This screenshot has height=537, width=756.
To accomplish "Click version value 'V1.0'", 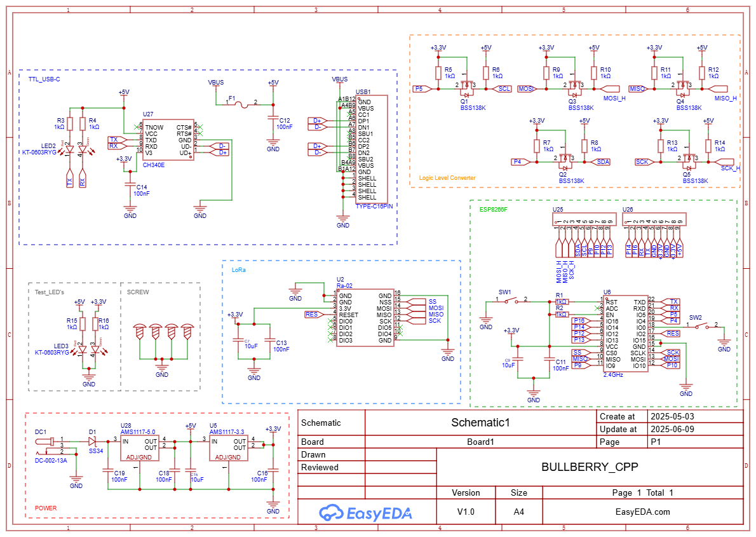I will coord(466,512).
